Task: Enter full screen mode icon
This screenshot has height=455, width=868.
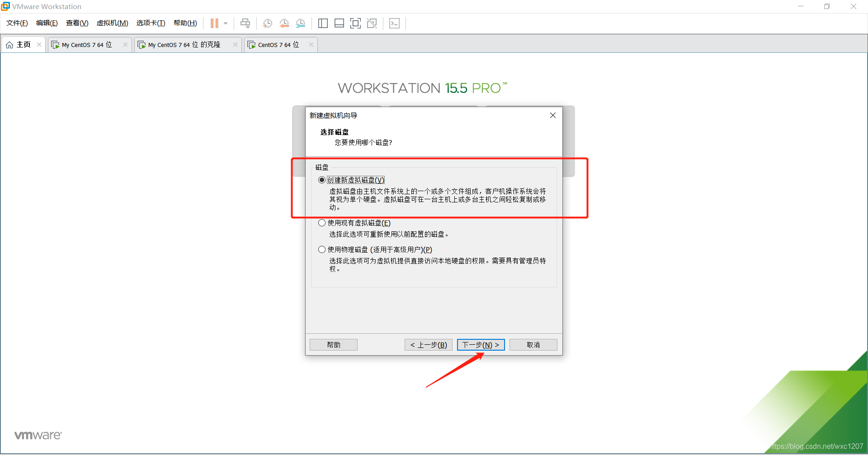Action: (356, 23)
